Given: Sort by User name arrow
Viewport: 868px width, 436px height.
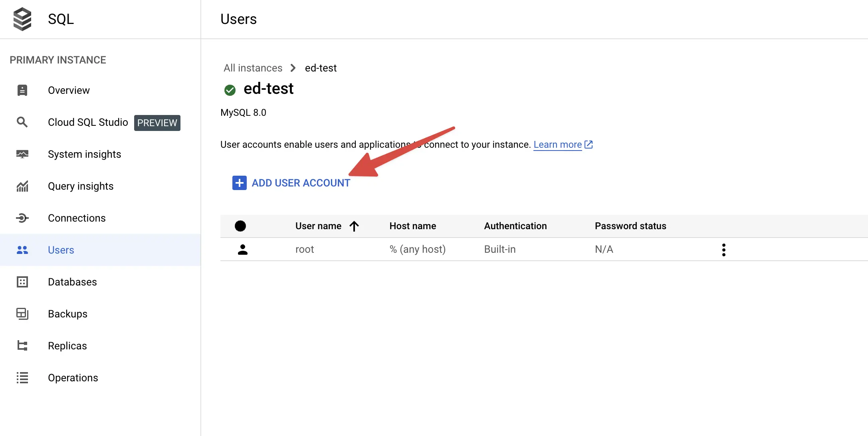Looking at the screenshot, I should [x=354, y=226].
